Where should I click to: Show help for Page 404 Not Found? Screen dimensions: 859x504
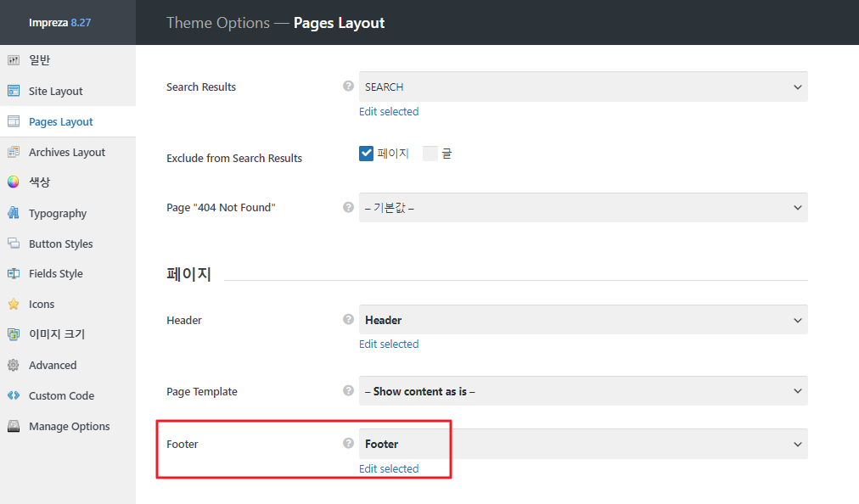pos(348,207)
